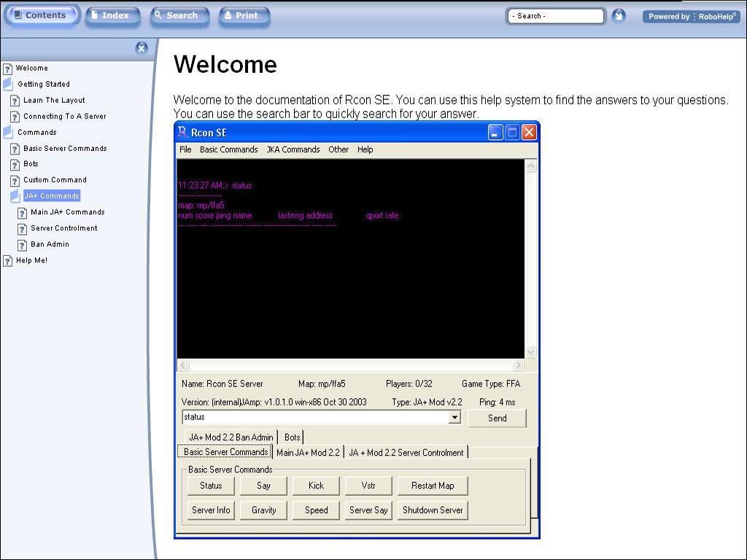Open the Custom Command topic
Image resolution: width=747 pixels, height=560 pixels.
pos(55,180)
